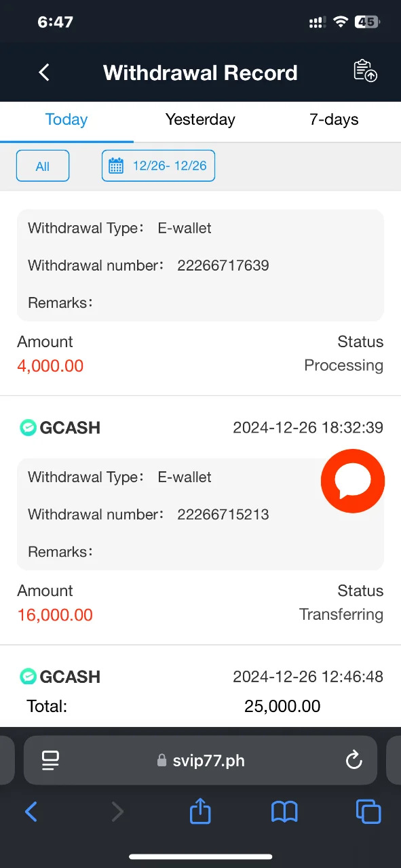Open Safari bookmarks icon
Viewport: 401px width, 868px height.
click(284, 812)
